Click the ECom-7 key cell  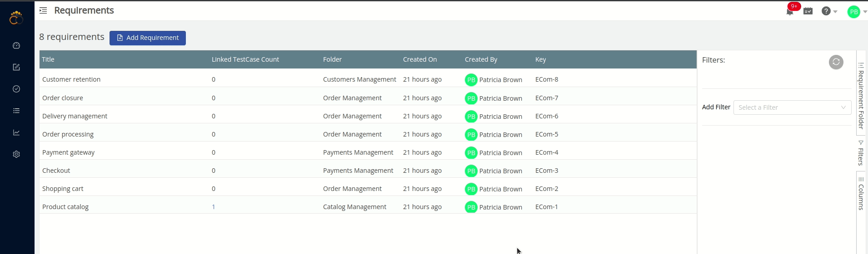547,98
